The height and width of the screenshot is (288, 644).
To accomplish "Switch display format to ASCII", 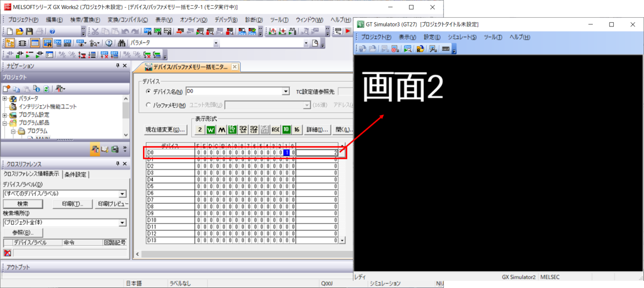I will [x=275, y=130].
